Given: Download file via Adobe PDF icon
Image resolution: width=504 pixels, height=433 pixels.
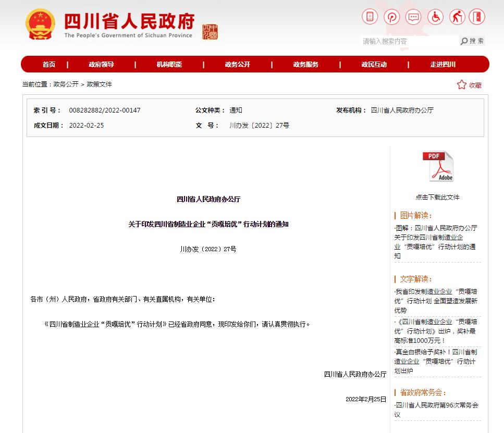Looking at the screenshot, I should (438, 167).
